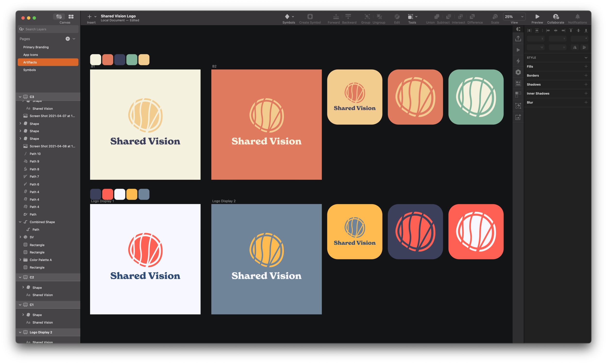The height and width of the screenshot is (364, 607).
Task: Open the Collaborate panel
Action: (556, 16)
